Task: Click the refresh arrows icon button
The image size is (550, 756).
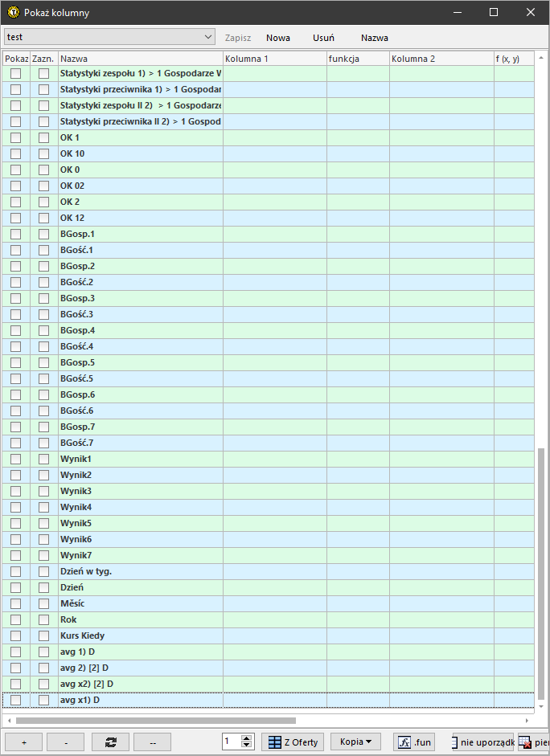Action: (x=110, y=742)
